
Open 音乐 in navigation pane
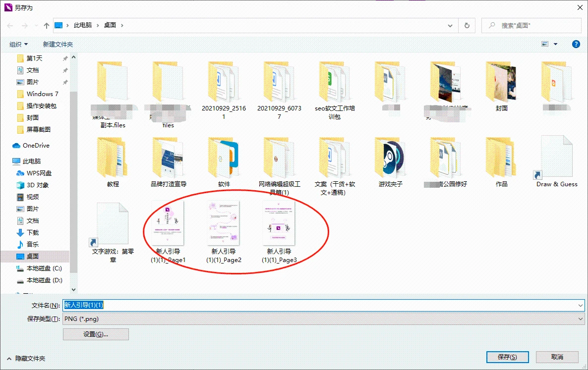pyautogui.click(x=33, y=245)
